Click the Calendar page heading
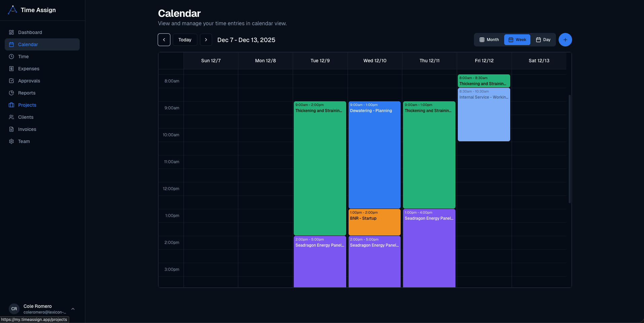Viewport: 644px width, 323px height. point(179,13)
